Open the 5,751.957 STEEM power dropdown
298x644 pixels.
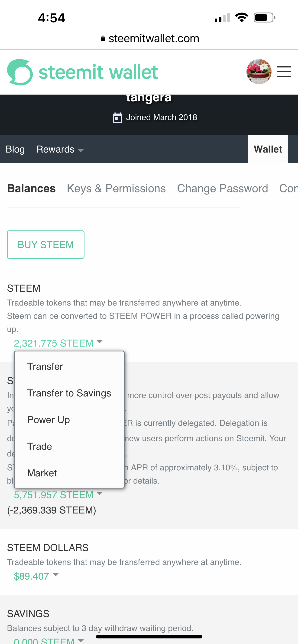[58, 495]
